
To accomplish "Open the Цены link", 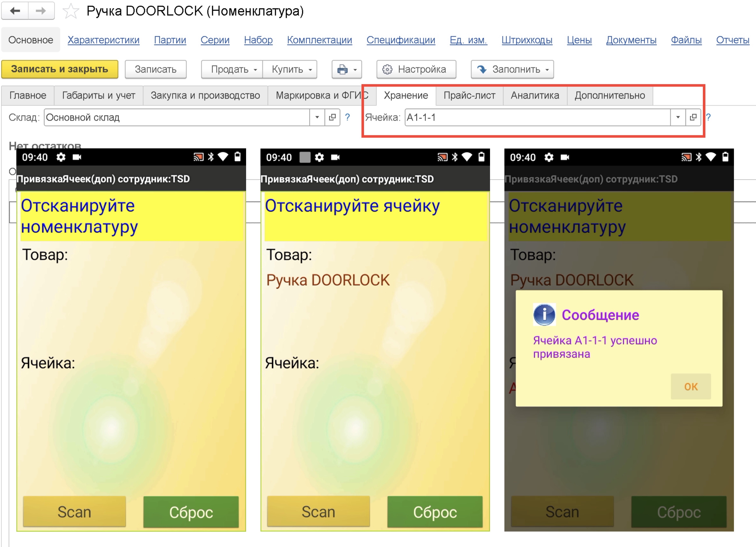I will 579,40.
